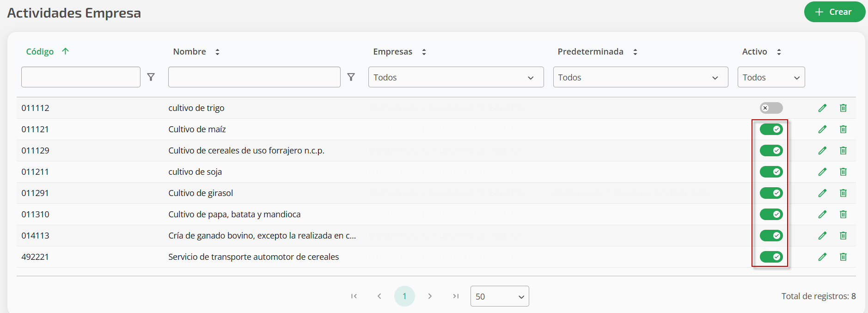868x313 pixels.
Task: Open the Activo Todos dropdown
Action: click(x=771, y=77)
